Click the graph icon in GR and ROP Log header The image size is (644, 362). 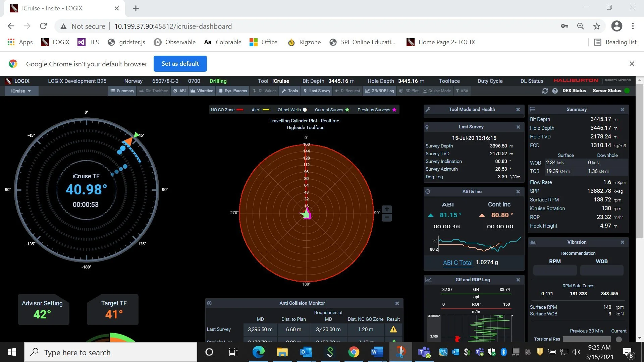[428, 280]
